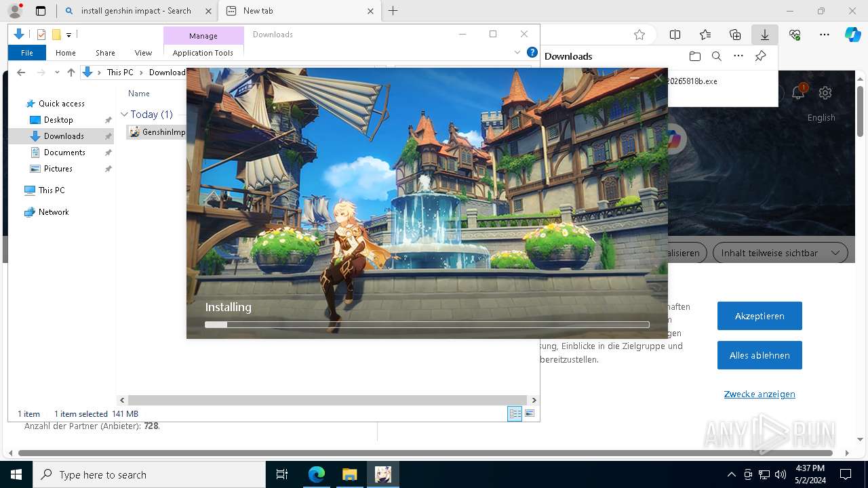This screenshot has height=488, width=868.
Task: Open the settings gear on the page
Action: tap(825, 93)
